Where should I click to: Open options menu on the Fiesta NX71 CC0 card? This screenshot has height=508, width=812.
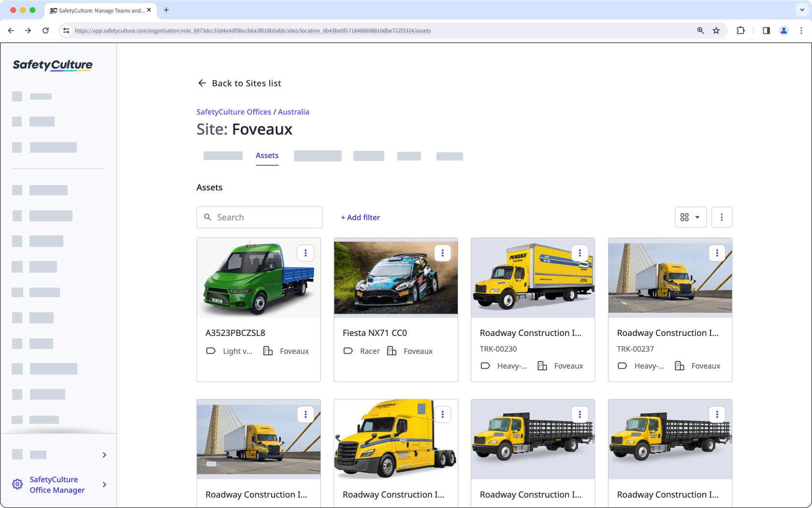[x=443, y=253]
